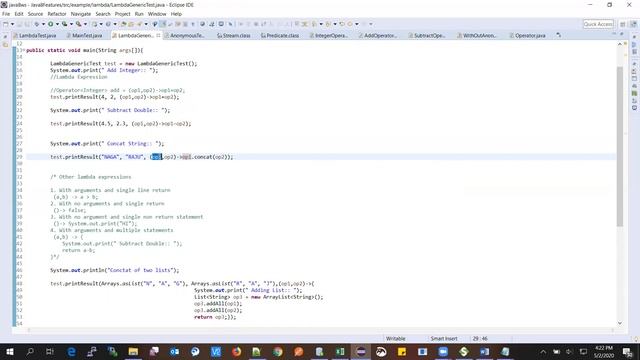Close the LambdaGeneri... editor tab
640x360 pixels.
pyautogui.click(x=158, y=36)
